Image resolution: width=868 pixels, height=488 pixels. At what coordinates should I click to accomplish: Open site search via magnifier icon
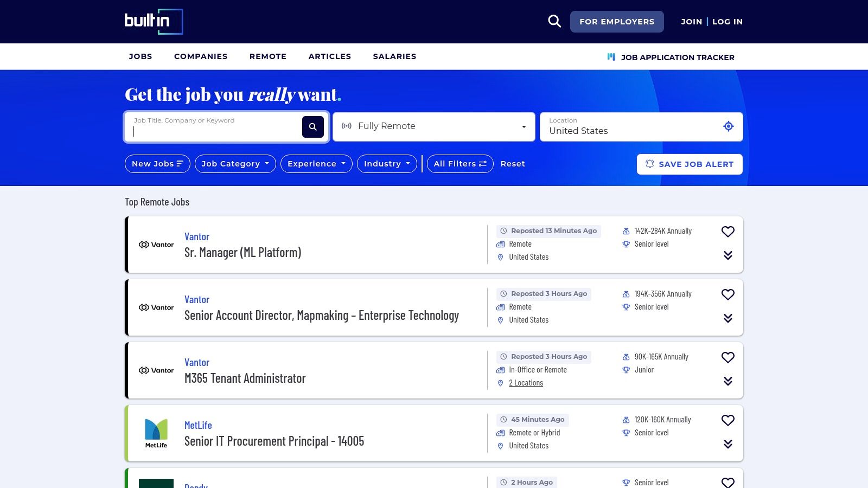click(x=554, y=21)
